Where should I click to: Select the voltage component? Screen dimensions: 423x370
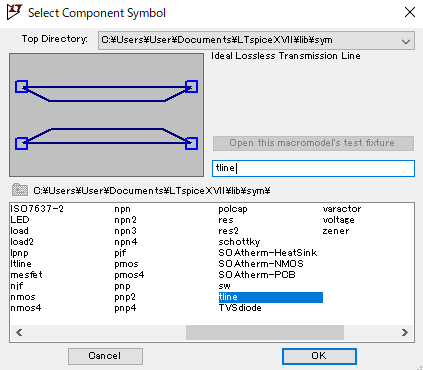[338, 220]
